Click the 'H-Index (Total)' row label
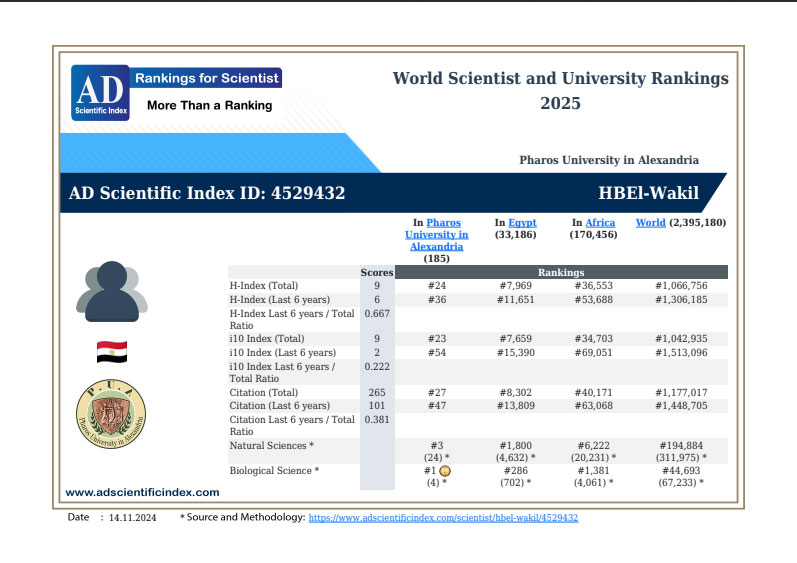Viewport: 797px width, 563px height. click(x=264, y=286)
